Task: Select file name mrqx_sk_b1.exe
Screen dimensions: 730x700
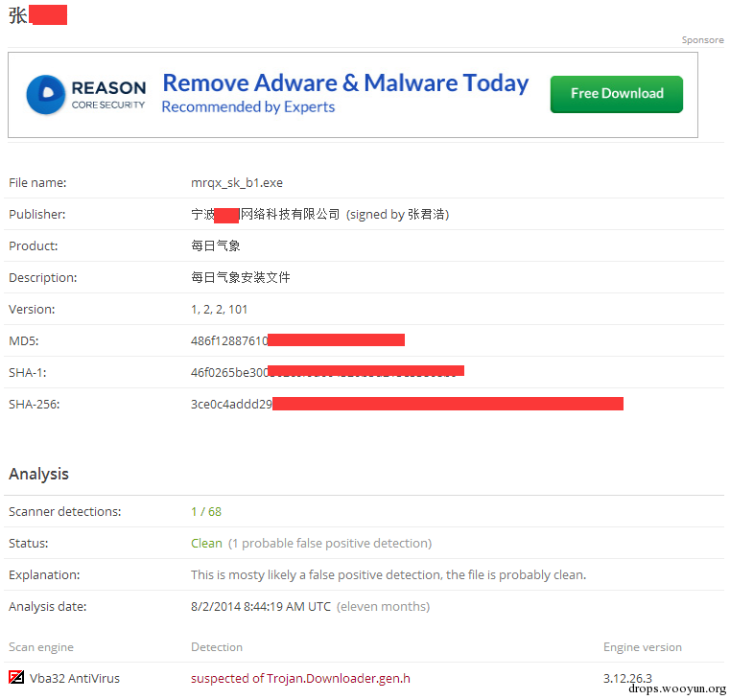Action: coord(237,183)
